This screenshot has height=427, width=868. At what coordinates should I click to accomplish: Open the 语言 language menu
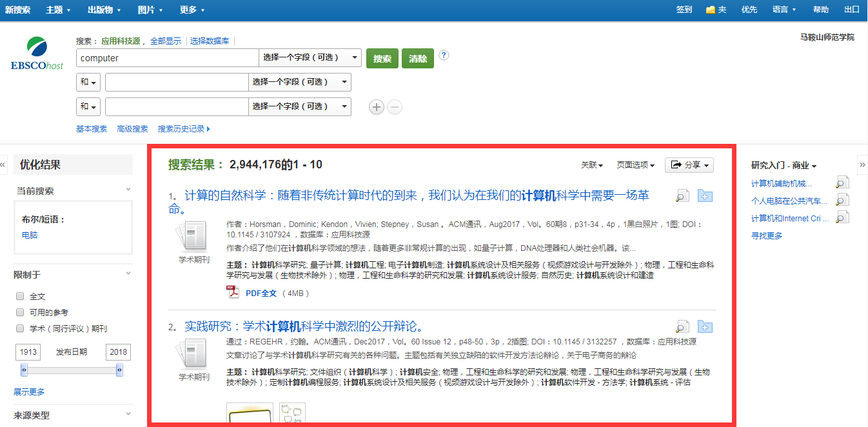click(x=784, y=10)
